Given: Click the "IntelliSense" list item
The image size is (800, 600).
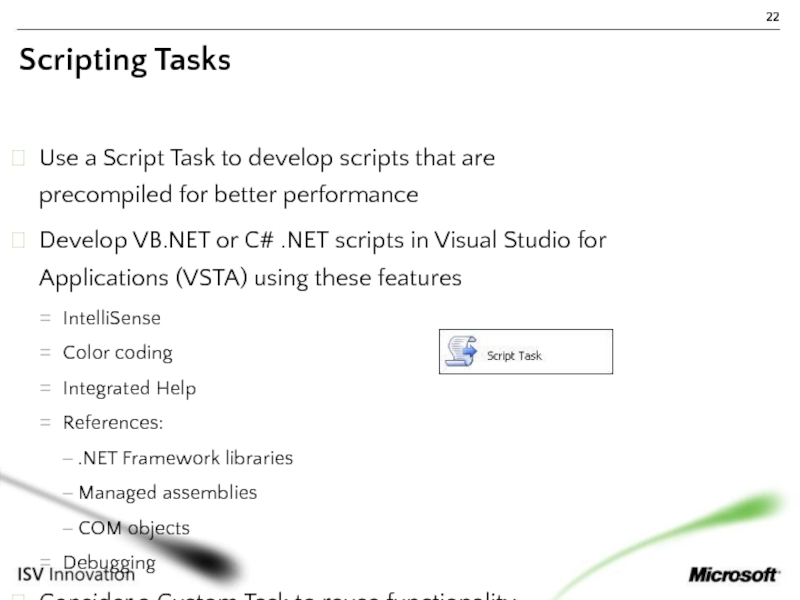Looking at the screenshot, I should point(111,318).
